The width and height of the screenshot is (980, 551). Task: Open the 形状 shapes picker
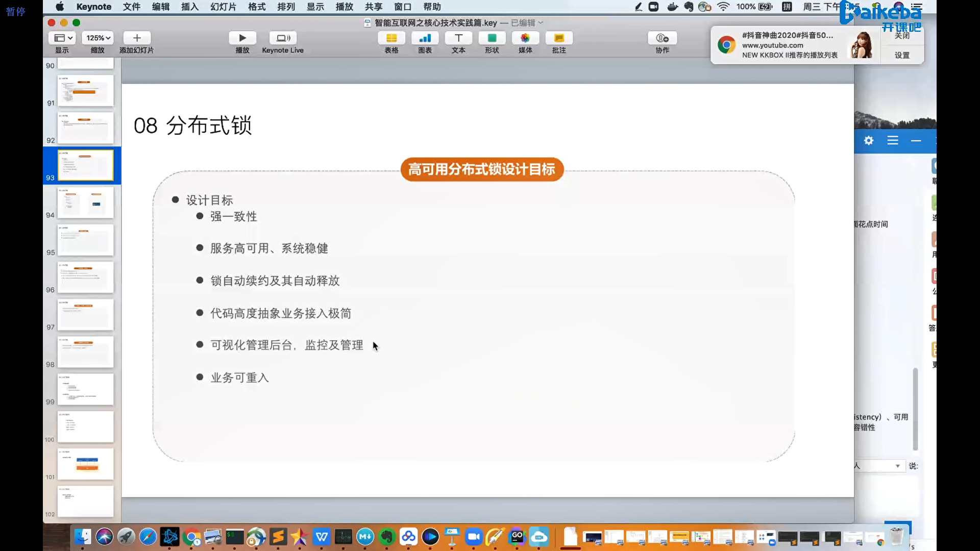492,38
